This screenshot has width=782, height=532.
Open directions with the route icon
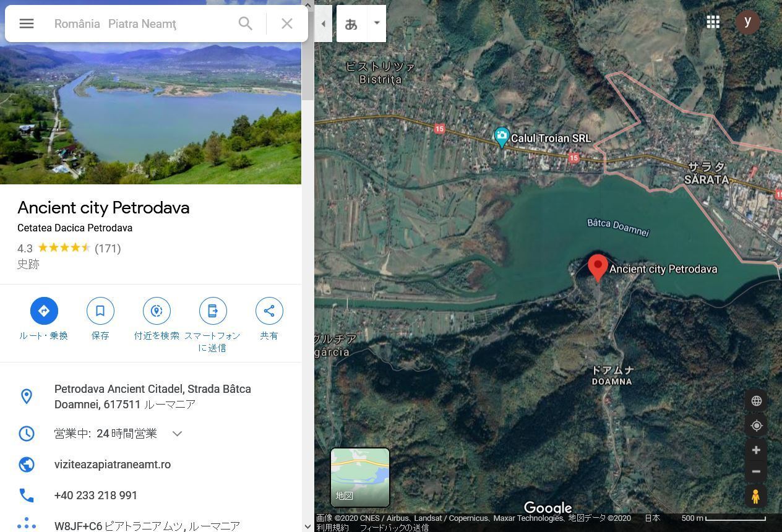44,311
